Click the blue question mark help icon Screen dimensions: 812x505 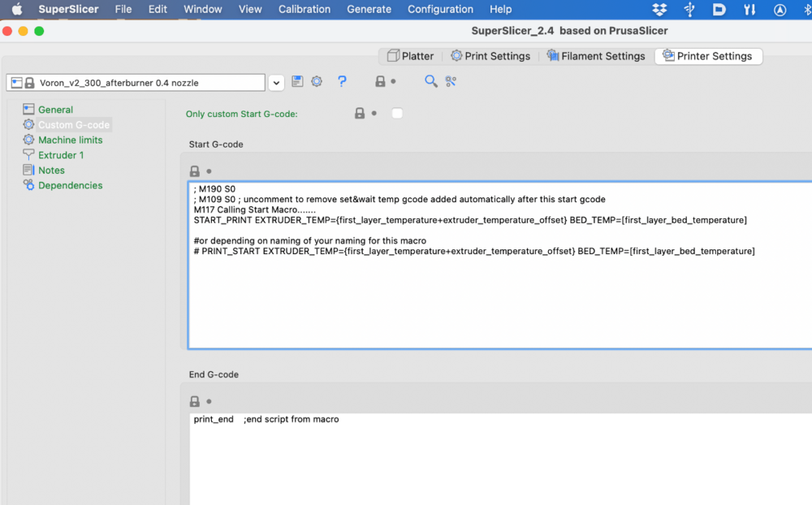[342, 81]
